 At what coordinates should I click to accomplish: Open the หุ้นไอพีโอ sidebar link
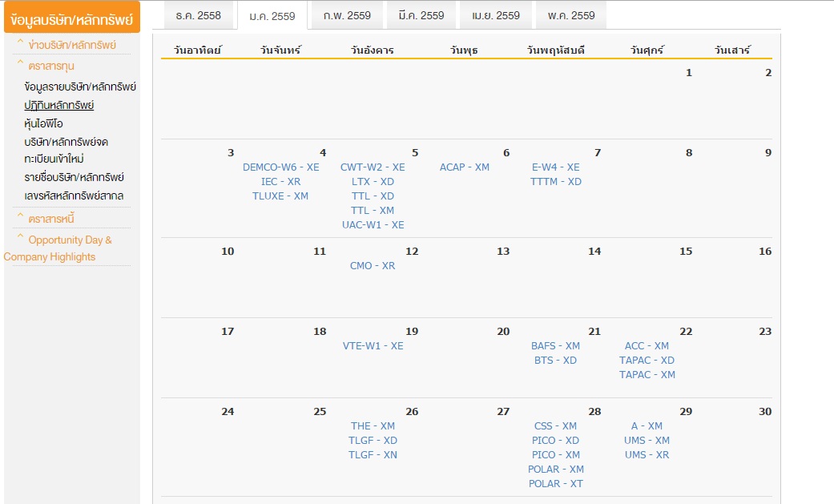click(43, 123)
